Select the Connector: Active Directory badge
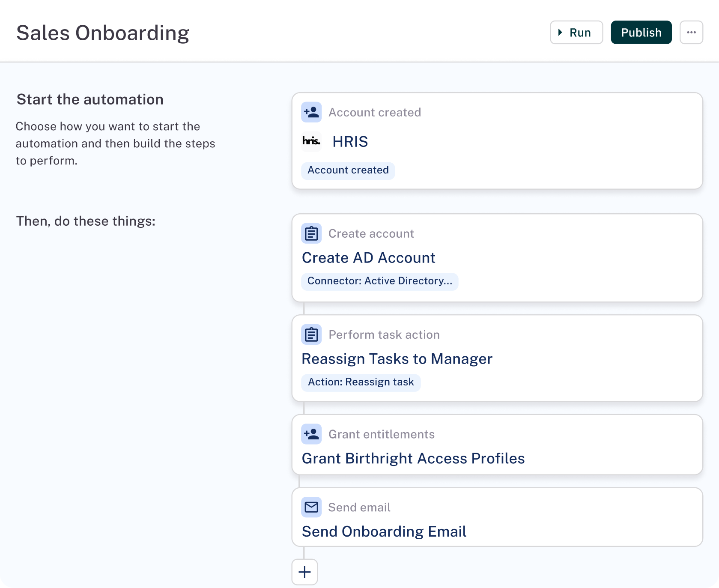The height and width of the screenshot is (588, 719). click(379, 281)
